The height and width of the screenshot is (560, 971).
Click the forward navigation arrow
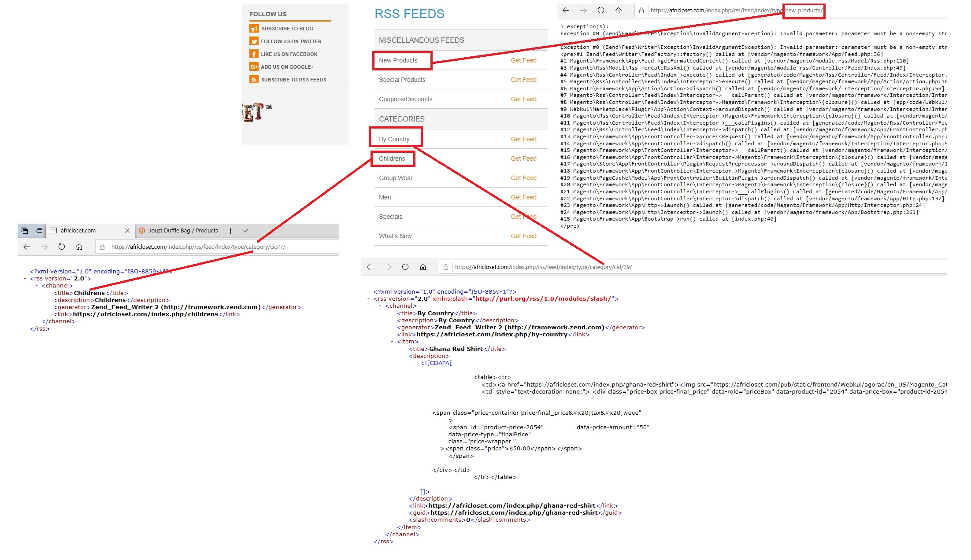tap(44, 247)
